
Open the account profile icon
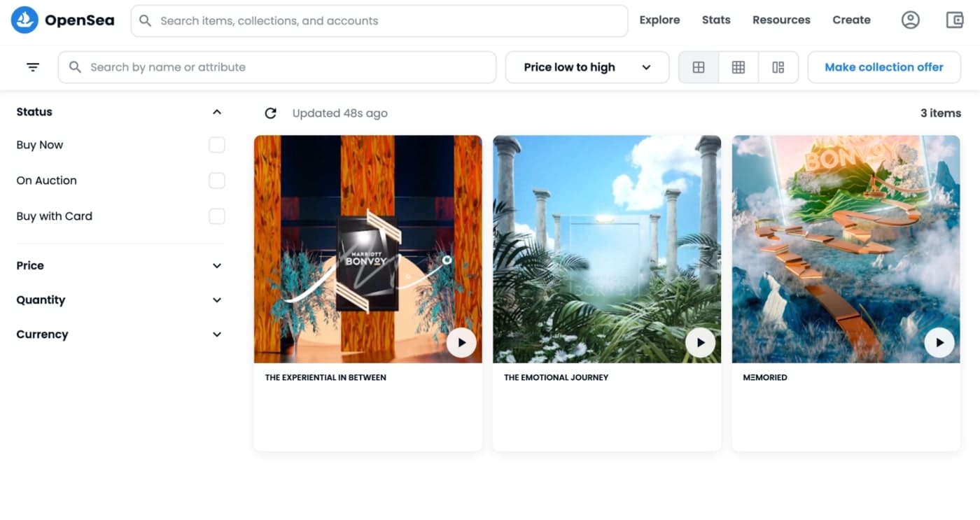[910, 20]
